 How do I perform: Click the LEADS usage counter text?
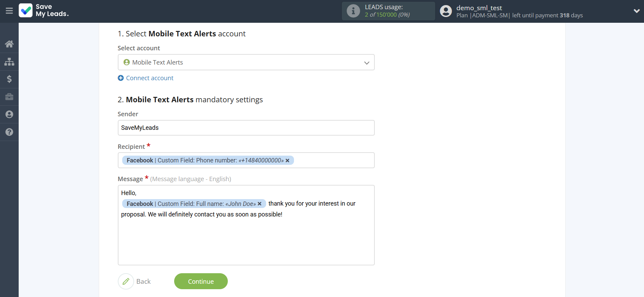387,15
